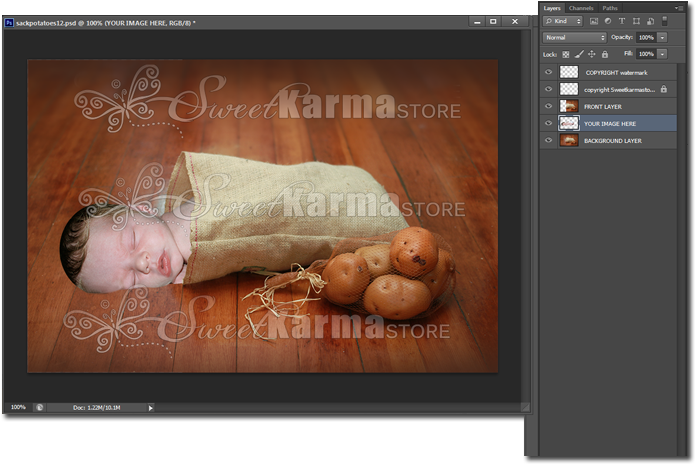Filter layers by pixel layers icon
Screen dimensions: 695x464
tap(594, 21)
